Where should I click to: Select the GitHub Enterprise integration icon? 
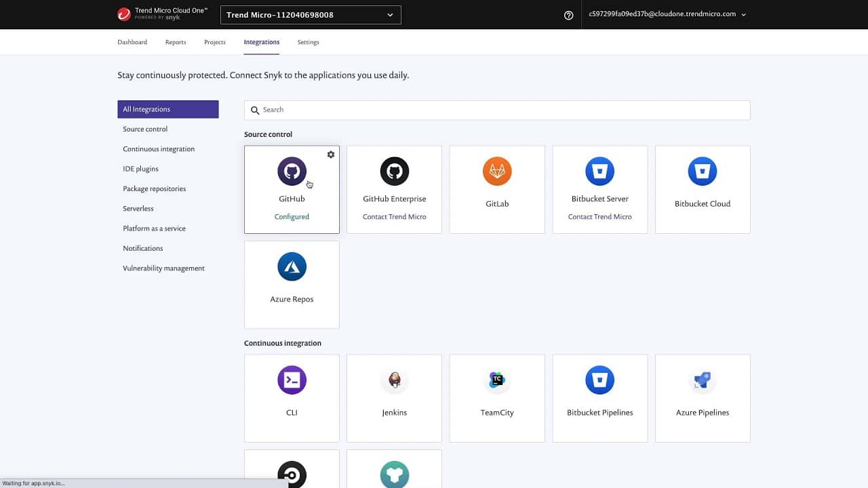pos(395,171)
